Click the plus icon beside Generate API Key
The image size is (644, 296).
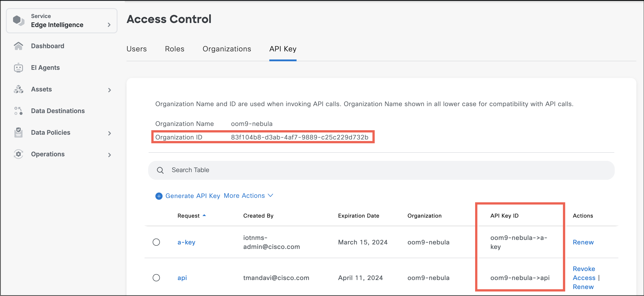click(x=159, y=196)
